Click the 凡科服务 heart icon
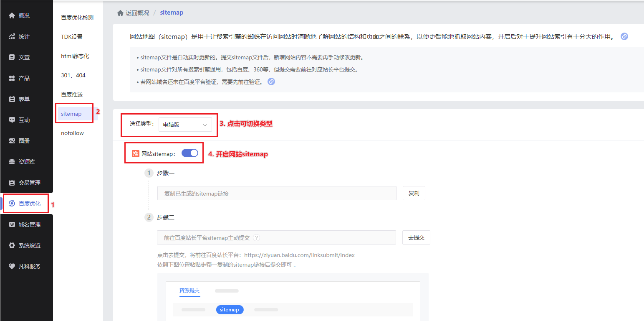 [x=12, y=266]
